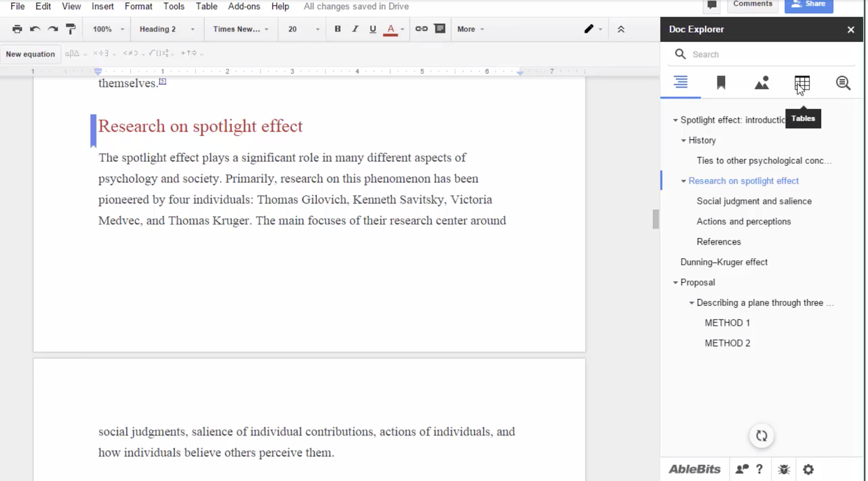Click the refresh button in Doc Explorer

pyautogui.click(x=762, y=436)
